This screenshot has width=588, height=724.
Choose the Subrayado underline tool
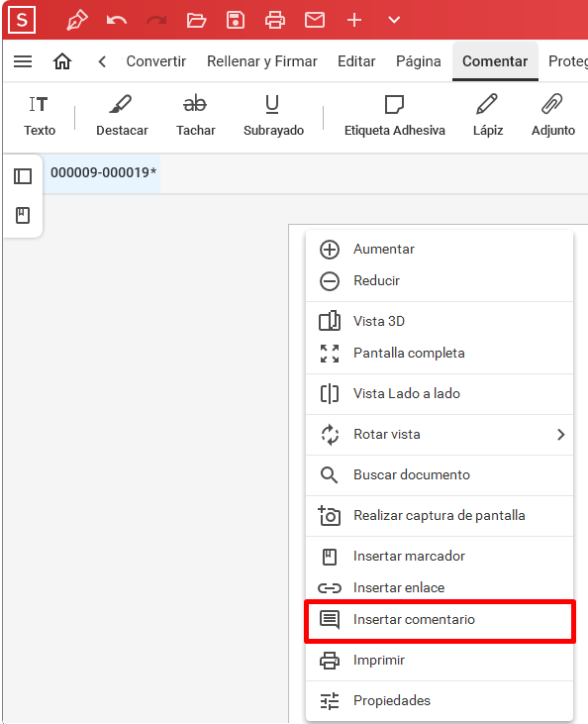coord(273,116)
